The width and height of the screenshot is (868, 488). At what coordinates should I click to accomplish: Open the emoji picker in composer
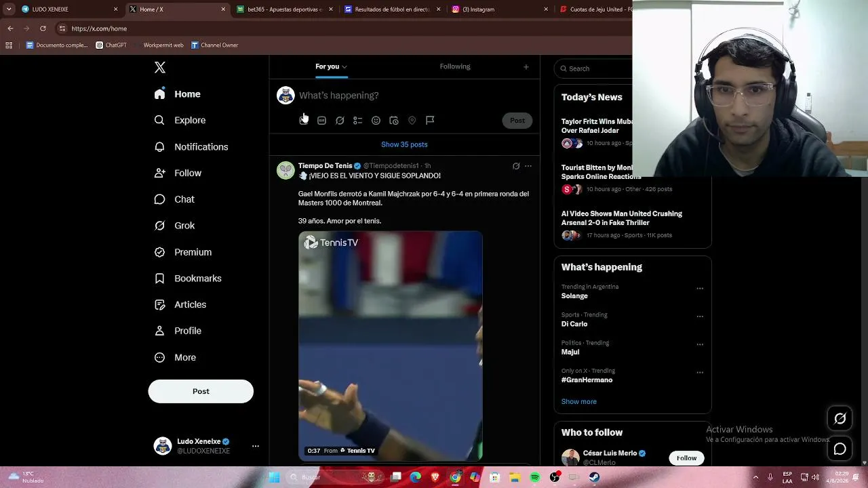click(x=376, y=120)
